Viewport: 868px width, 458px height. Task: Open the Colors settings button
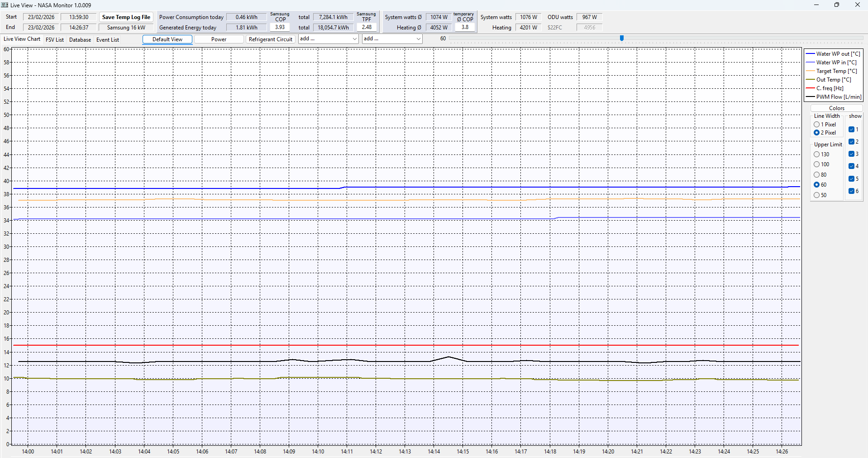point(836,108)
